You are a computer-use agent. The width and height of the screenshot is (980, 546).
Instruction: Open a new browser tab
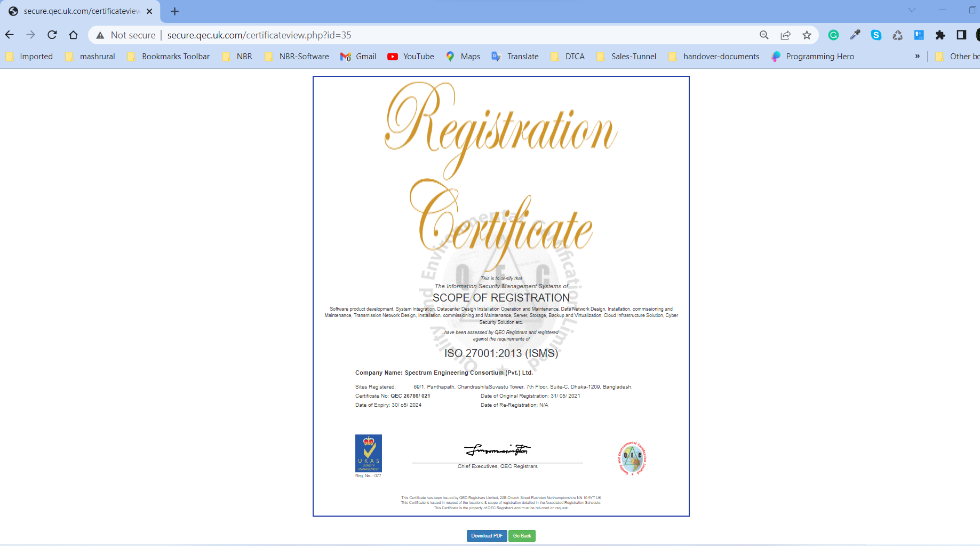point(174,11)
